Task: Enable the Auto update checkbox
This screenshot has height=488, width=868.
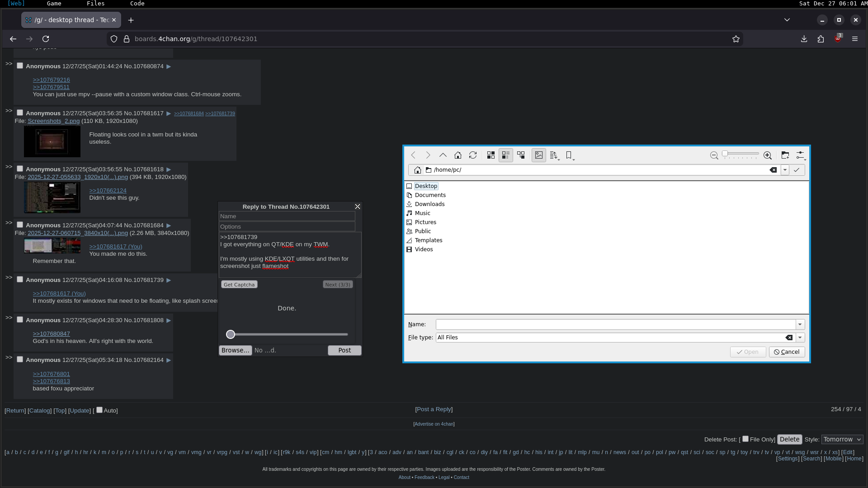Action: point(99,410)
